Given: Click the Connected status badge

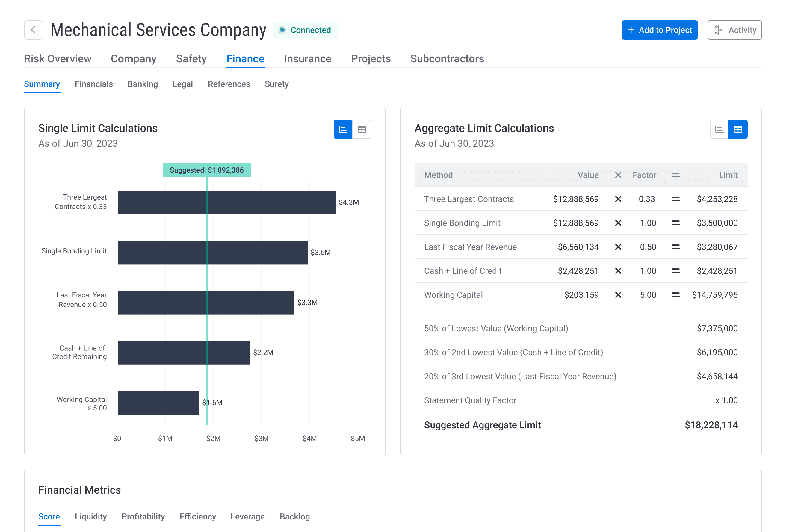Looking at the screenshot, I should click(x=306, y=30).
